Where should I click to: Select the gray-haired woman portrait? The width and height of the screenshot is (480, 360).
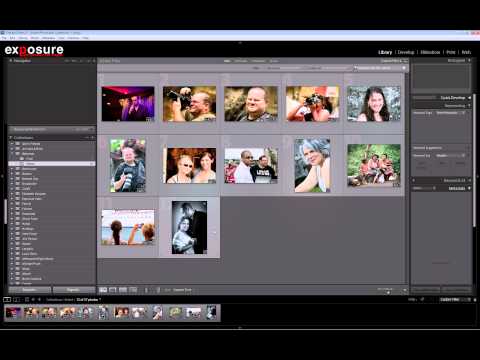pos(312,166)
